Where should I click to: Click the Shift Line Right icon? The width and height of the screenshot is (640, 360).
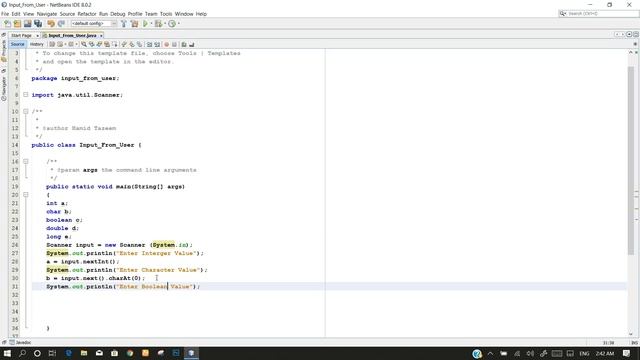[157, 44]
